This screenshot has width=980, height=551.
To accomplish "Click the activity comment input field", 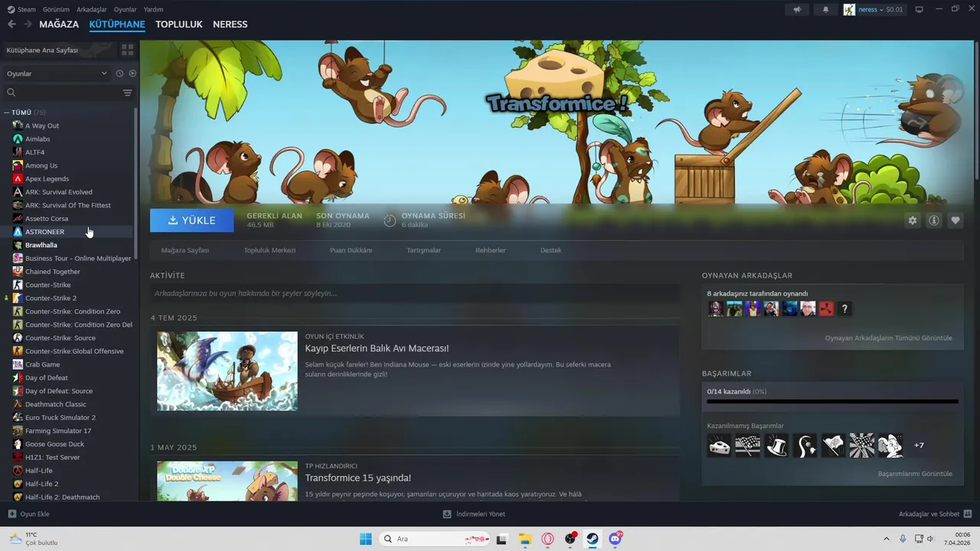I will pos(415,293).
